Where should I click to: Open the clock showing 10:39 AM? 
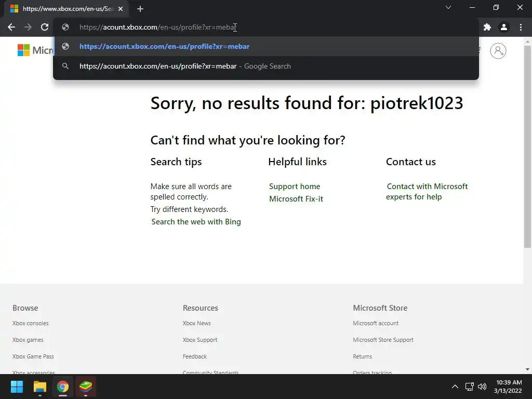point(508,387)
